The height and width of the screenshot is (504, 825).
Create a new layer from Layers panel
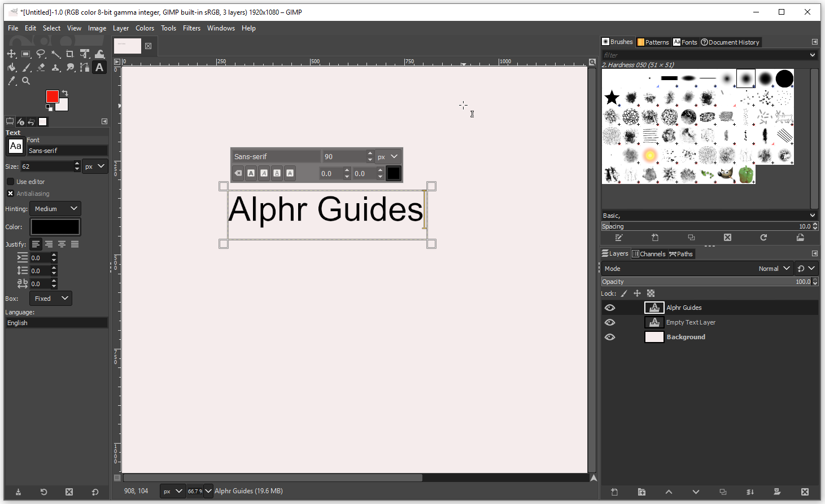(x=614, y=492)
